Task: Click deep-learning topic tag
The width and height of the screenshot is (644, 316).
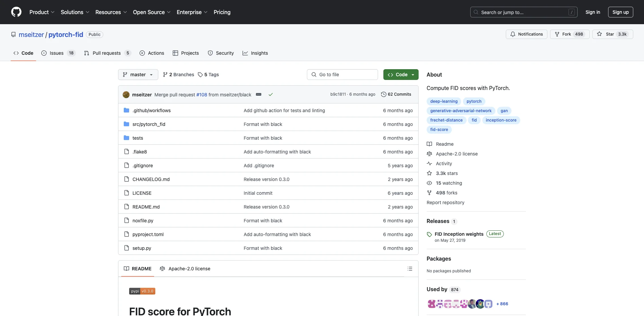Action: pyautogui.click(x=444, y=101)
